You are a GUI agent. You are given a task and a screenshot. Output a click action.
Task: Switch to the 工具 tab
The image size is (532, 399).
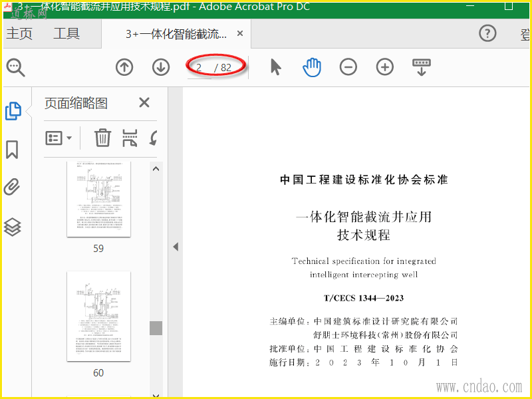pos(66,33)
